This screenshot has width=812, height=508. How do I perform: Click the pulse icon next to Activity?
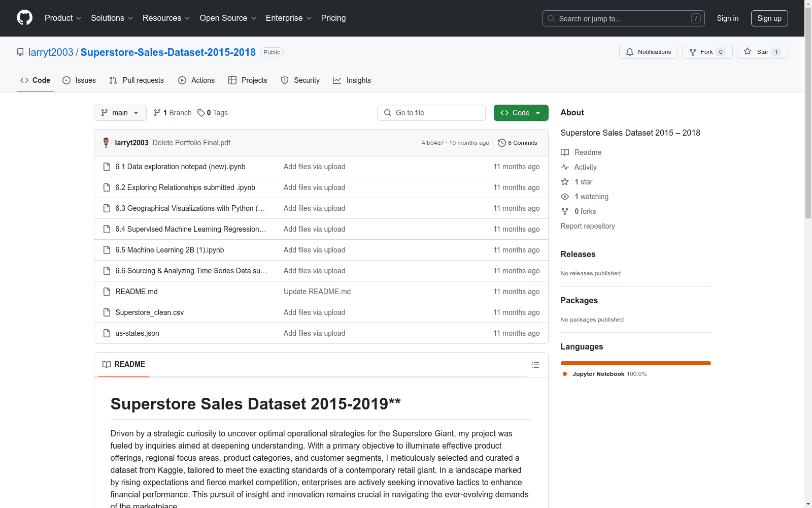565,167
